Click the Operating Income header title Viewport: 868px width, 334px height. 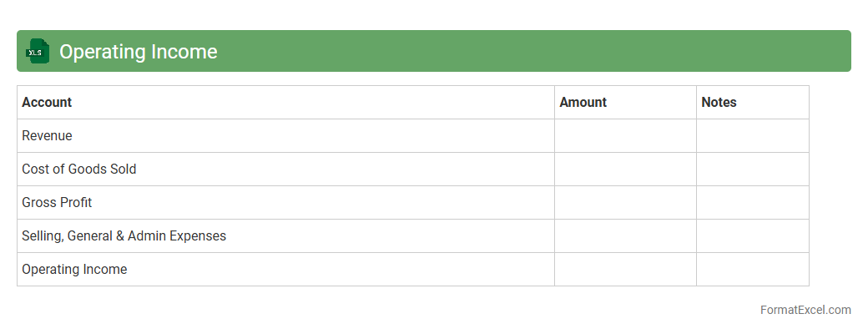point(138,52)
